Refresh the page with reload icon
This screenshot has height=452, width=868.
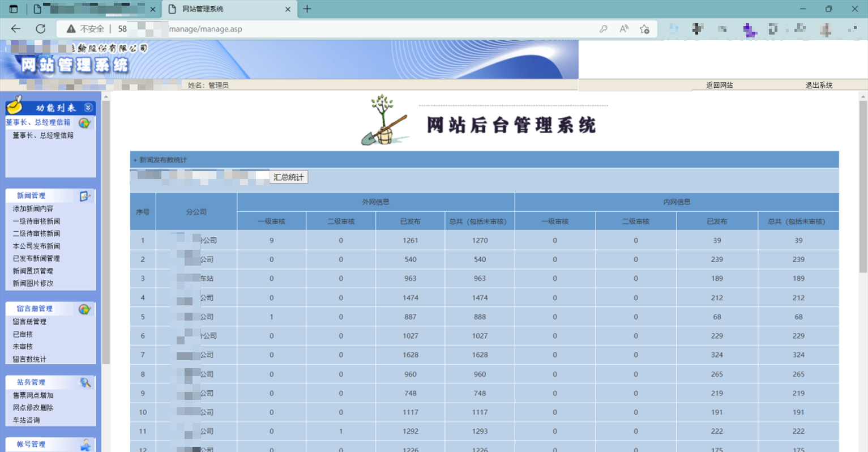(x=41, y=29)
